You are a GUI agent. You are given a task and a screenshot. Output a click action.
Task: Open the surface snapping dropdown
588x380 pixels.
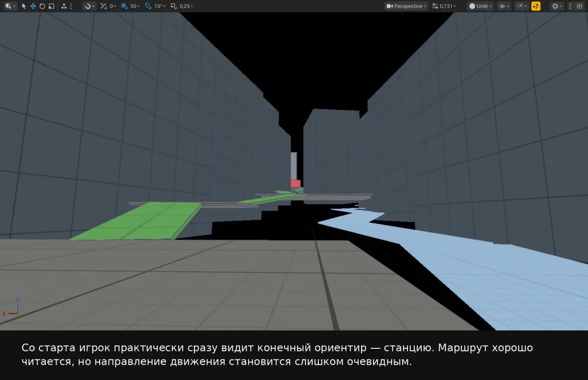point(90,6)
